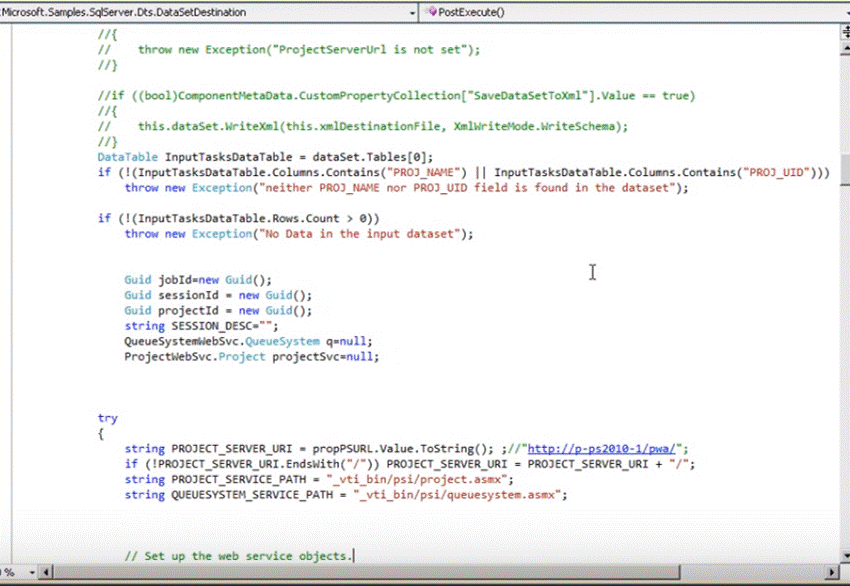Click the horizontal scrollbar thumb
This screenshot has height=586, width=850.
(366, 572)
